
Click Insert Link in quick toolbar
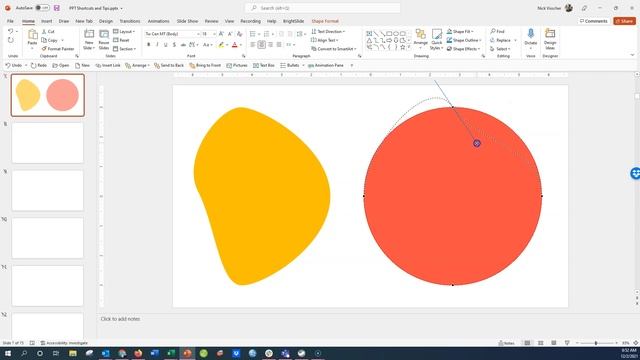pos(108,65)
